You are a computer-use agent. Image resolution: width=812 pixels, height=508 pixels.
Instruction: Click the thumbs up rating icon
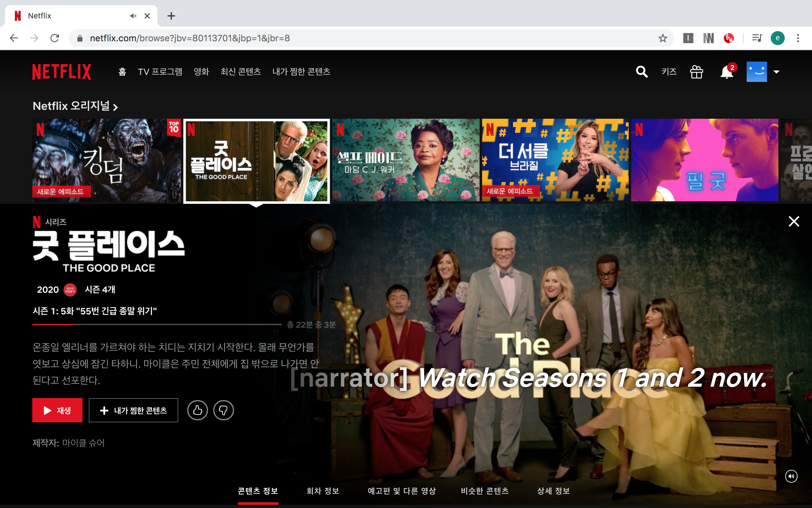198,410
